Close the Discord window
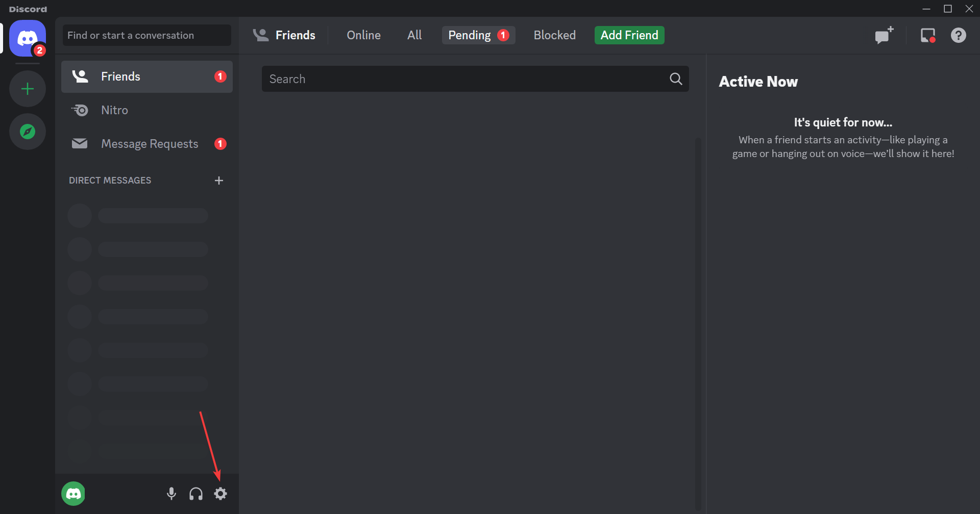The image size is (980, 514). pyautogui.click(x=969, y=9)
